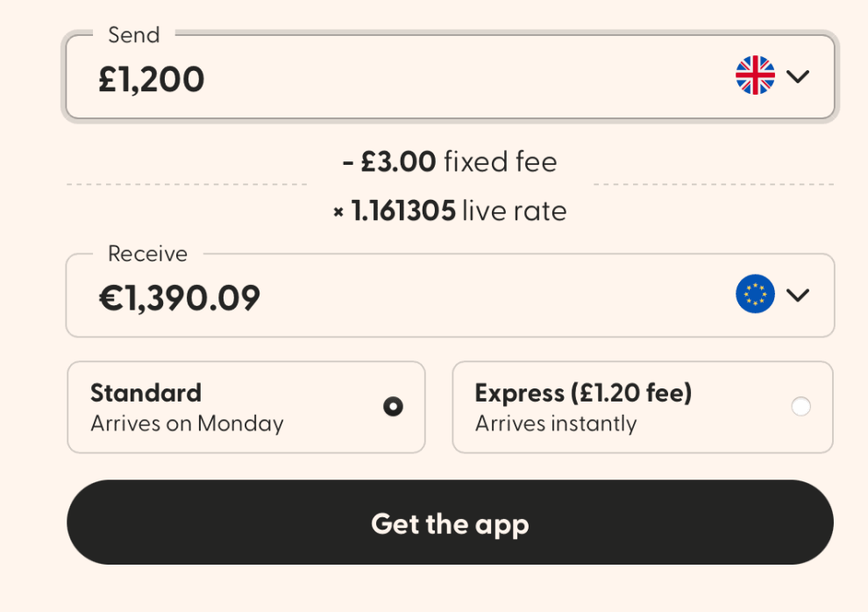This screenshot has height=612, width=868.
Task: Click the fixed fee label
Action: [x=500, y=161]
